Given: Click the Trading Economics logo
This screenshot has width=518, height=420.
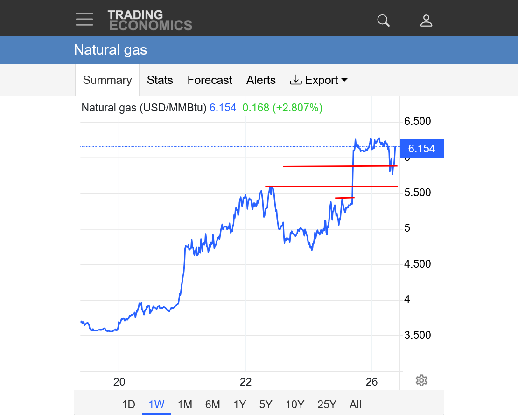Looking at the screenshot, I should point(150,20).
